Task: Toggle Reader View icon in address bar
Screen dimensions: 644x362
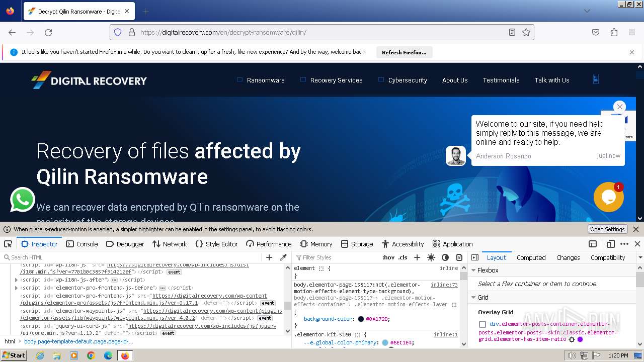Action: 512,32
